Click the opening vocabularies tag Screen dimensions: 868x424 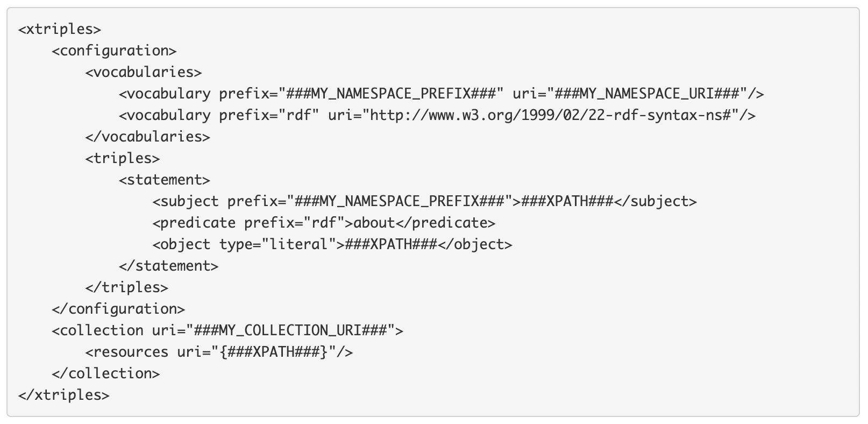tap(144, 72)
